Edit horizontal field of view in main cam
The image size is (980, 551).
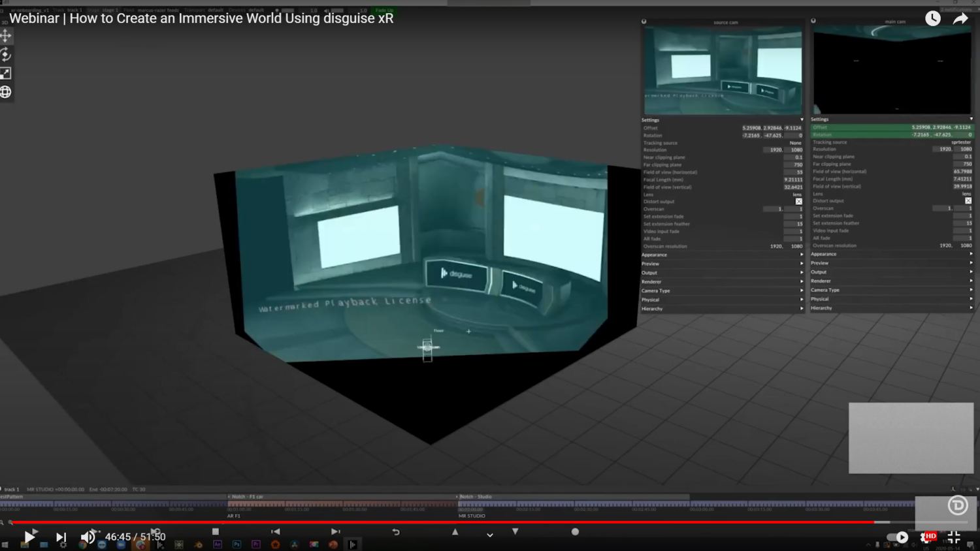(962, 172)
